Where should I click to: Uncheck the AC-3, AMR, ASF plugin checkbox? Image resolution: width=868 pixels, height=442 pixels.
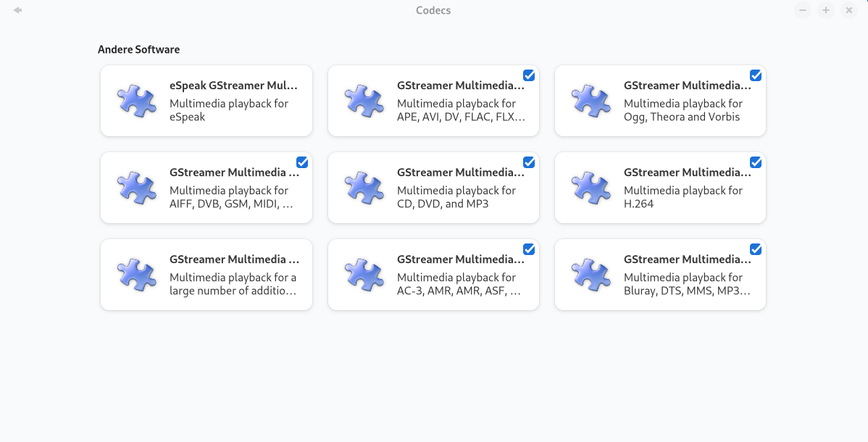[x=529, y=249]
